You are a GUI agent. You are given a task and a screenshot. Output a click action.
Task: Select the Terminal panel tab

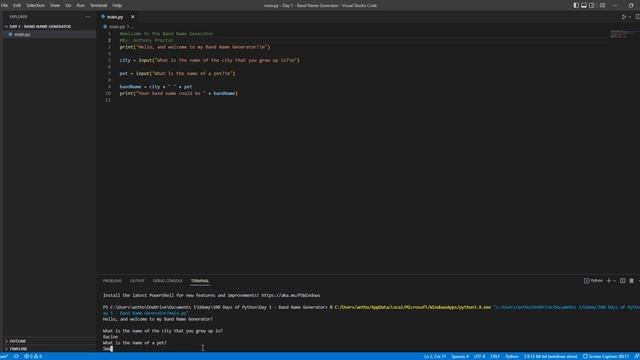click(x=200, y=281)
